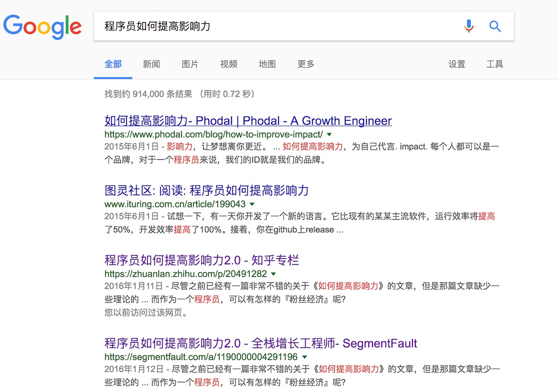This screenshot has height=392, width=558.
Task: Click the voice search microphone icon
Action: click(x=469, y=26)
